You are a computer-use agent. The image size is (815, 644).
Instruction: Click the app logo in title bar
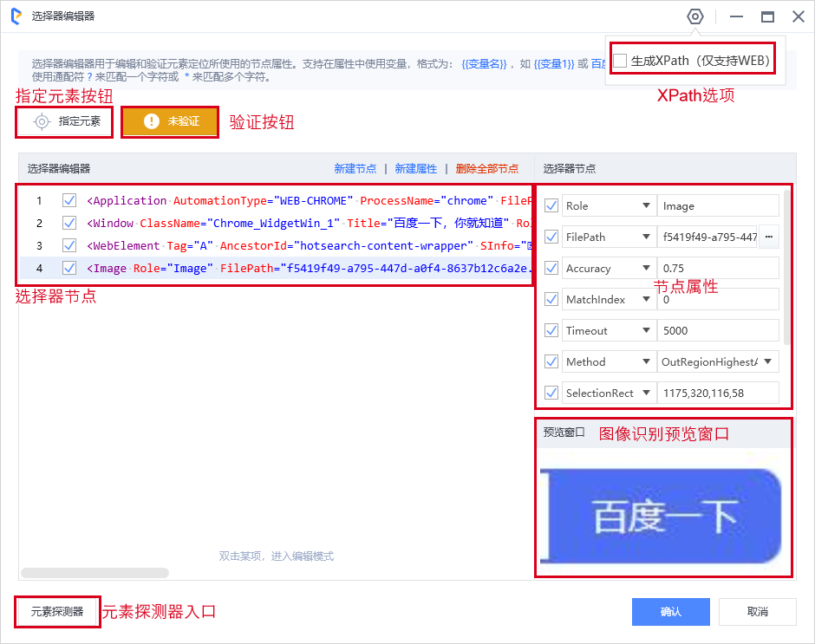(x=16, y=16)
